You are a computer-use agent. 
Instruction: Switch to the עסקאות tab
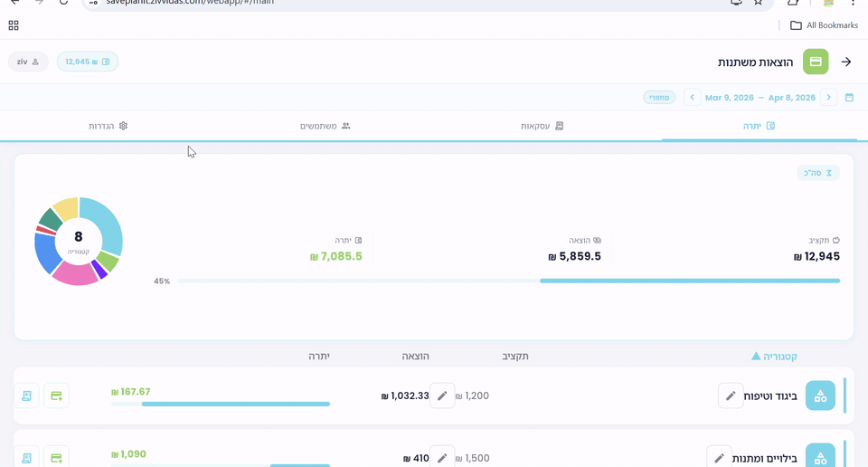pos(542,126)
